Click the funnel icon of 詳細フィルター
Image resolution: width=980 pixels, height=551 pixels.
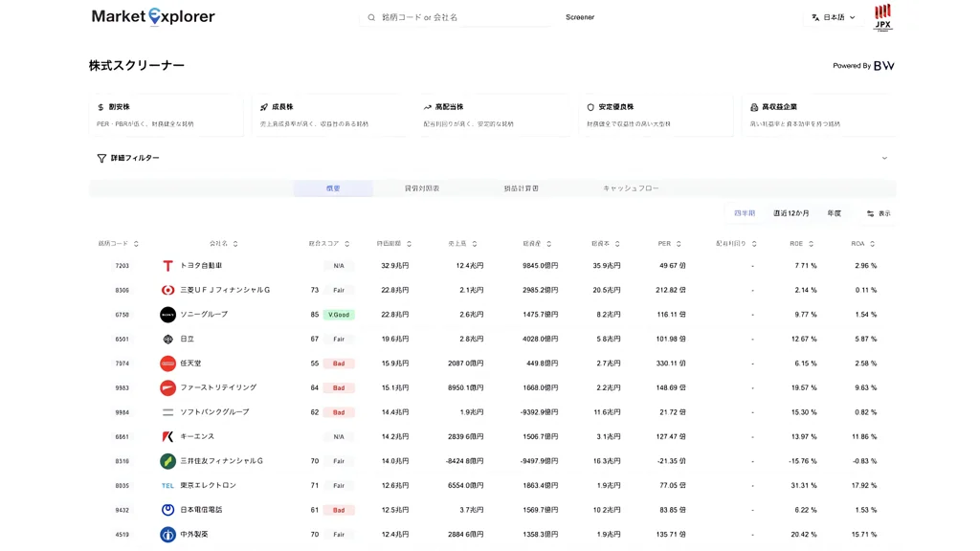[x=101, y=159]
